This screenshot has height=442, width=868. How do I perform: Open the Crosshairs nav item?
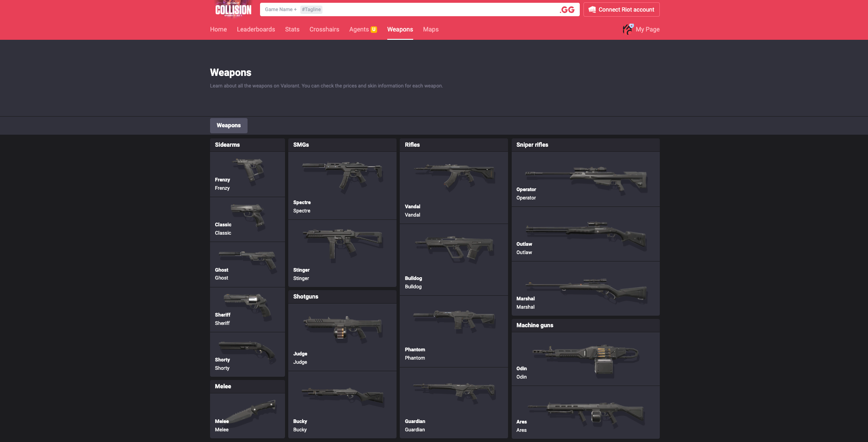pyautogui.click(x=324, y=30)
